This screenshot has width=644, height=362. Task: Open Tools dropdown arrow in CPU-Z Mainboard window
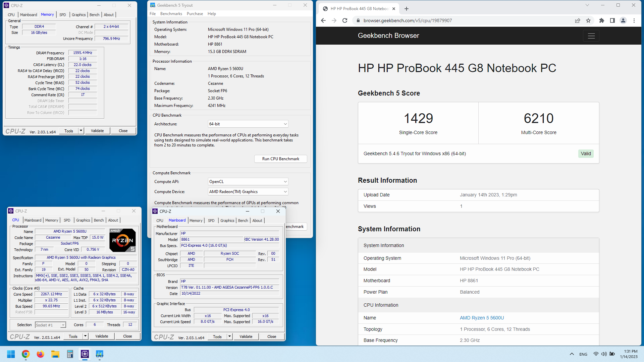(x=229, y=337)
